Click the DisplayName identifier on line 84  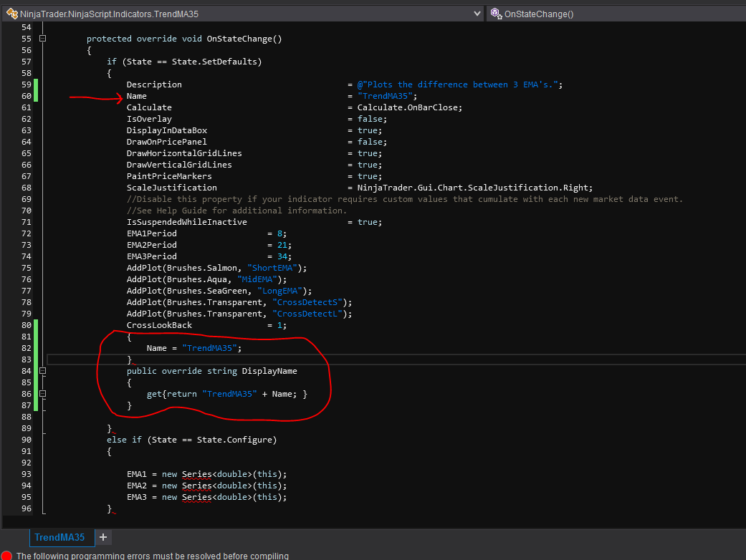[x=269, y=371]
